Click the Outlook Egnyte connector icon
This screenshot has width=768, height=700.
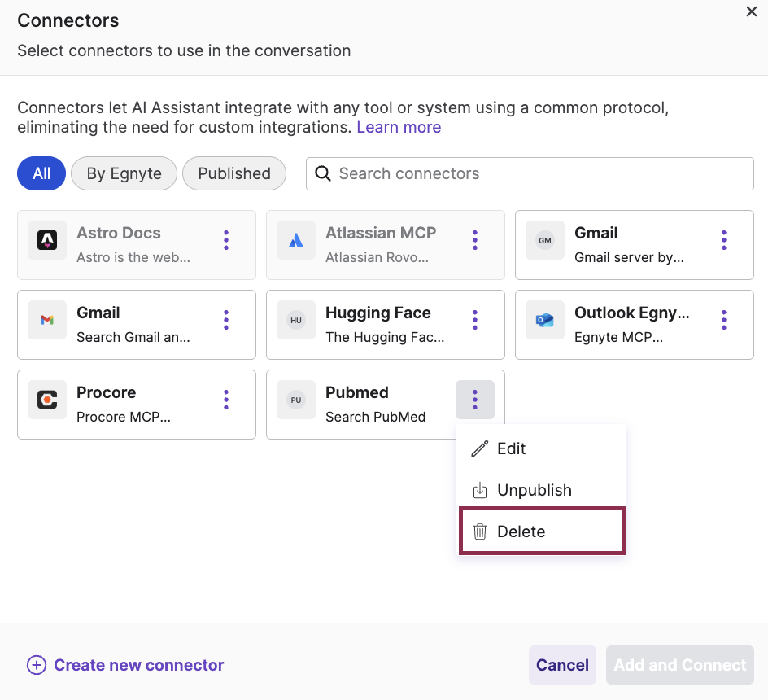click(x=544, y=320)
